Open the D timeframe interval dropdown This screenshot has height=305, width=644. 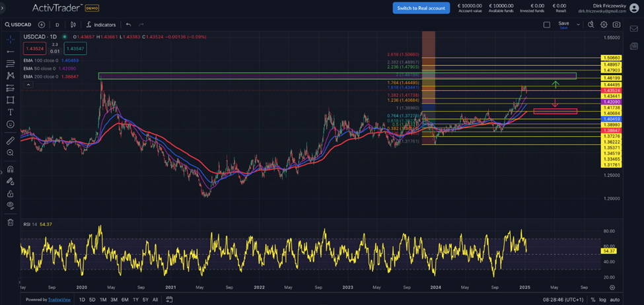tap(57, 24)
